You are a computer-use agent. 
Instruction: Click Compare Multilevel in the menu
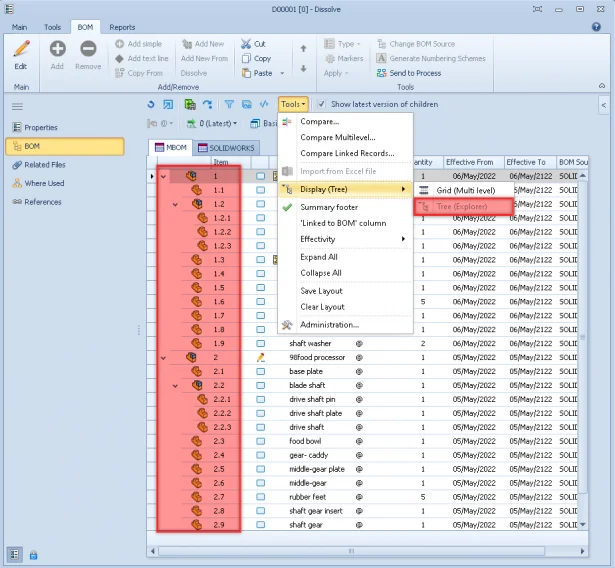coord(340,137)
